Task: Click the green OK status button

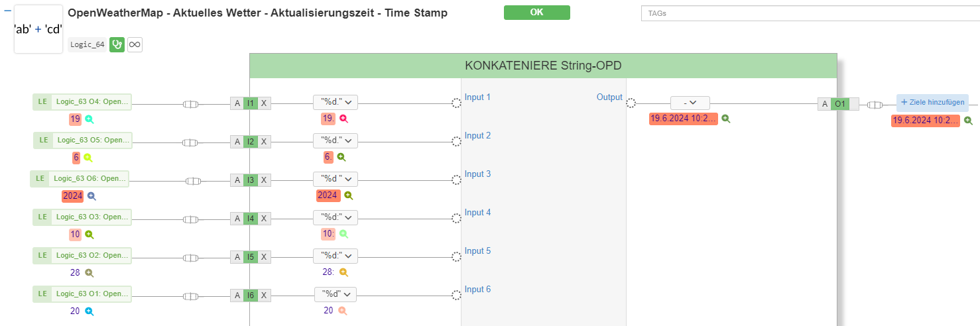Action: pos(536,13)
